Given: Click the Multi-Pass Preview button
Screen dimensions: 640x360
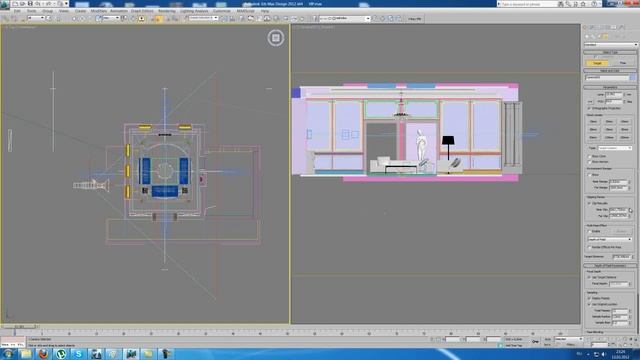Looking at the screenshot, I should pos(621,231).
